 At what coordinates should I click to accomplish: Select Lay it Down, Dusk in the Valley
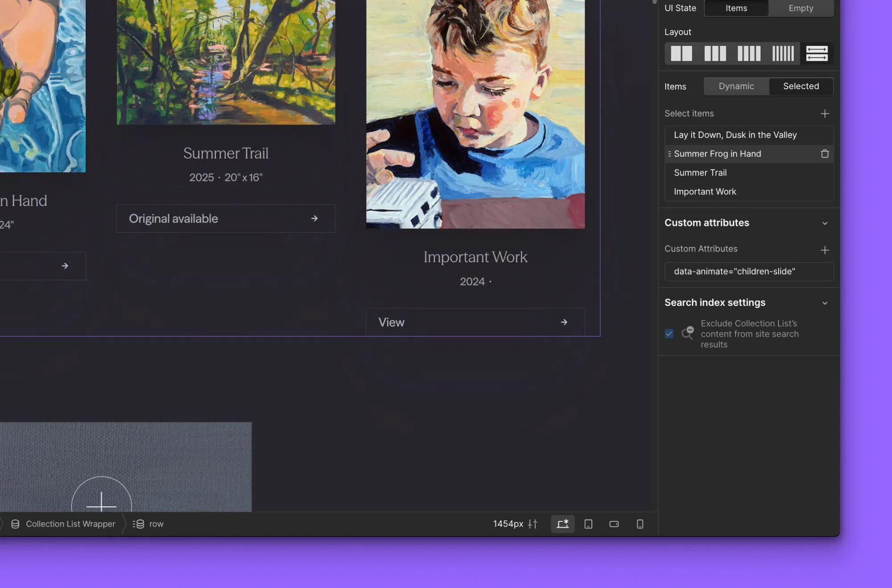[749, 135]
